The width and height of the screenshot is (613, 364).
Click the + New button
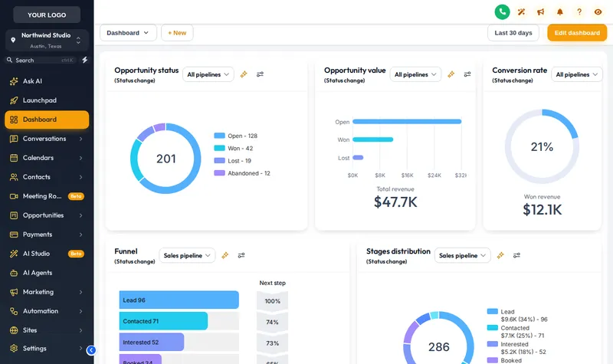pyautogui.click(x=177, y=33)
